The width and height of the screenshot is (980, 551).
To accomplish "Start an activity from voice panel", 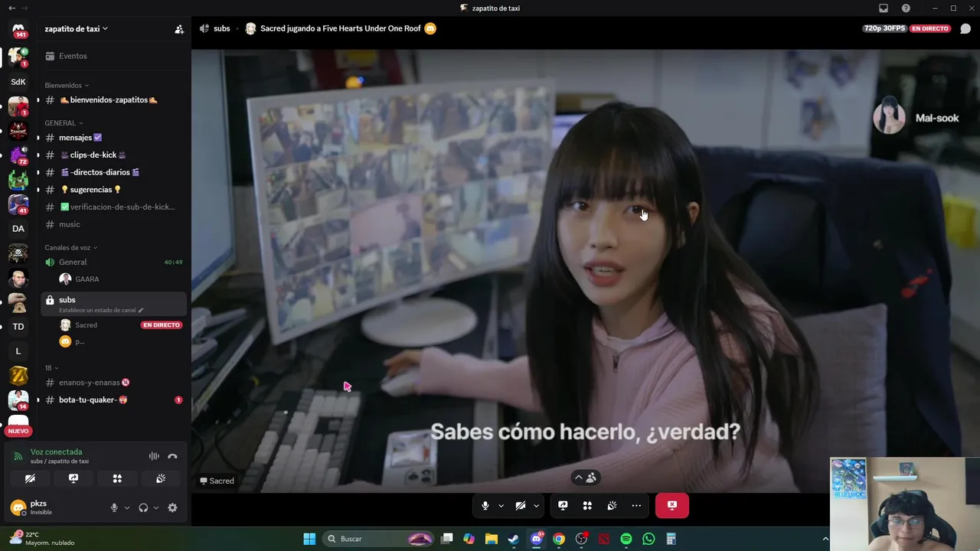I will pos(117,478).
